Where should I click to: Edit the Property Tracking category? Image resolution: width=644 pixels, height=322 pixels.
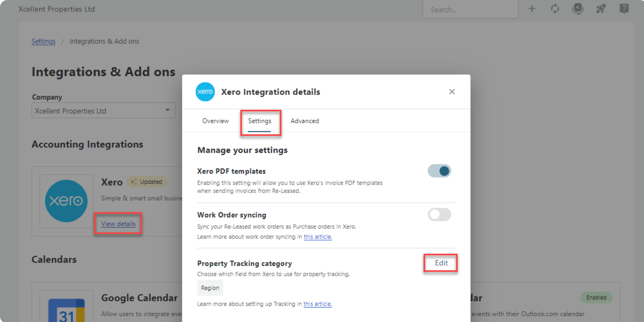441,263
